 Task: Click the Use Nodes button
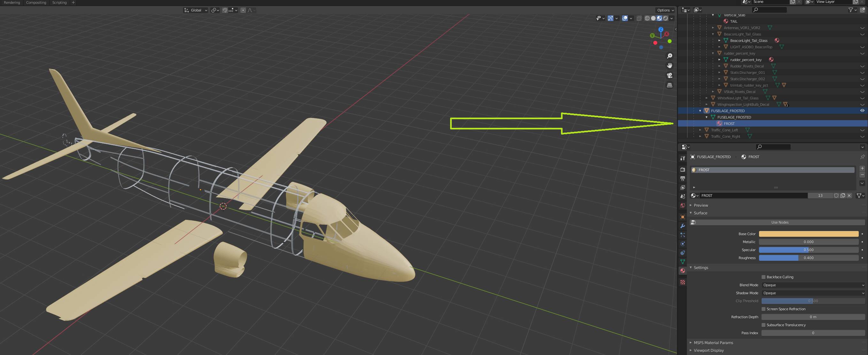click(x=780, y=222)
